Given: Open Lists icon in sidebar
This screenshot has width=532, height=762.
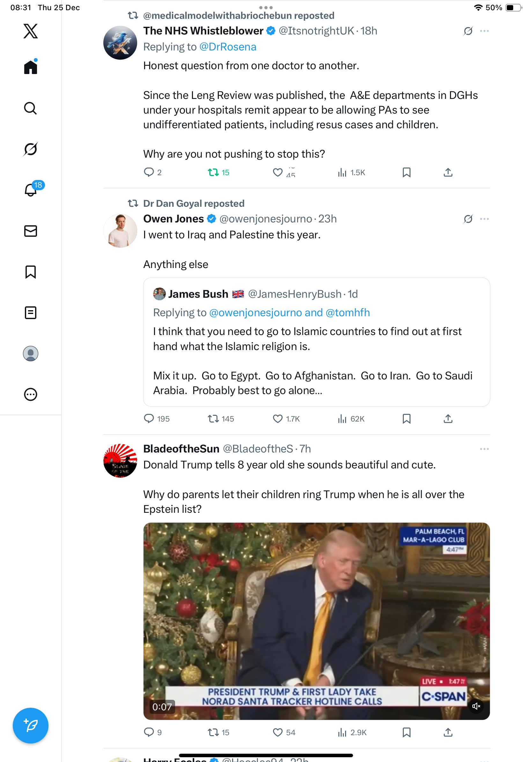Looking at the screenshot, I should [x=31, y=313].
